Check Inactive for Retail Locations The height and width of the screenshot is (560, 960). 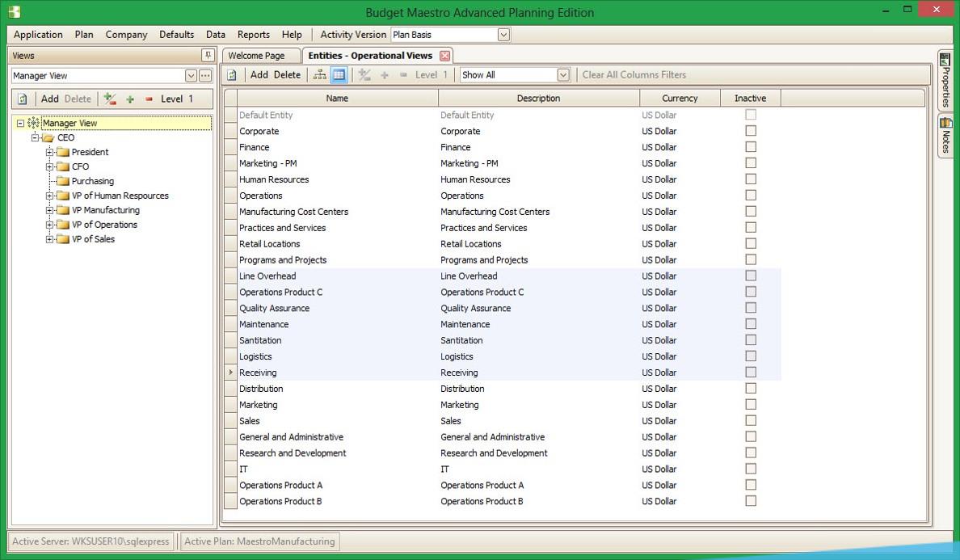point(751,243)
